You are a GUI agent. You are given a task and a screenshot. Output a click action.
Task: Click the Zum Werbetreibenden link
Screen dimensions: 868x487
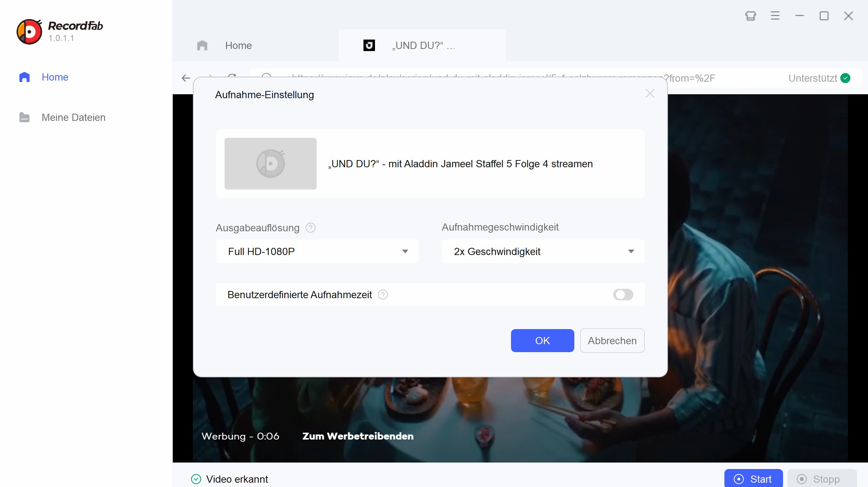coord(358,436)
